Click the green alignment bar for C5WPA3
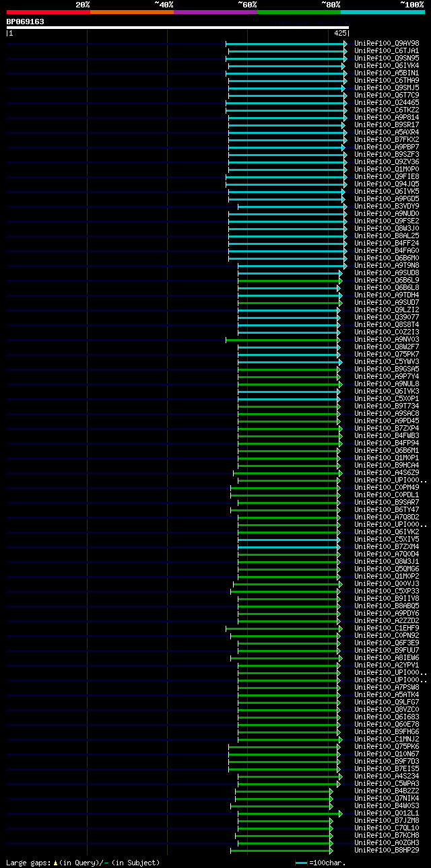The height and width of the screenshot is (868, 431). [x=289, y=783]
